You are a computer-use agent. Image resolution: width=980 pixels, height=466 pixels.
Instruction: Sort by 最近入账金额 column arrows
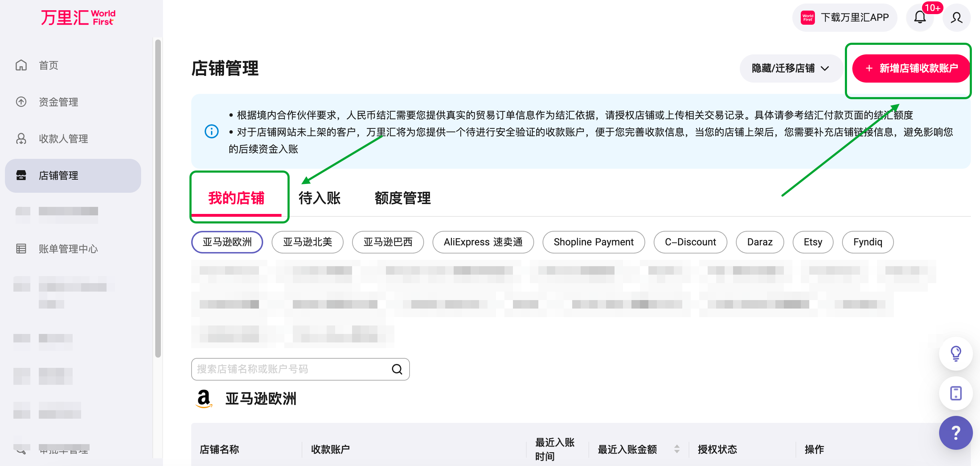[x=677, y=449]
